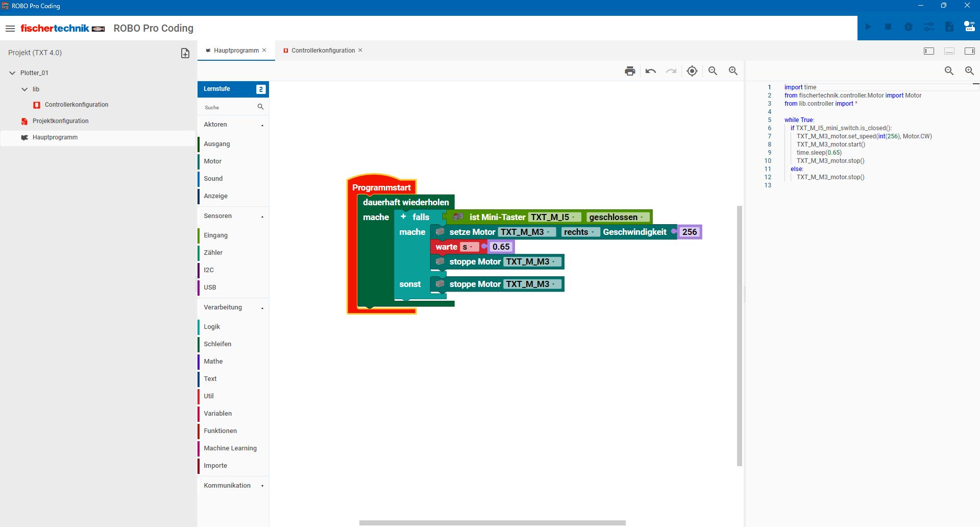Create a new file in project
The width and height of the screenshot is (980, 527).
tap(185, 53)
